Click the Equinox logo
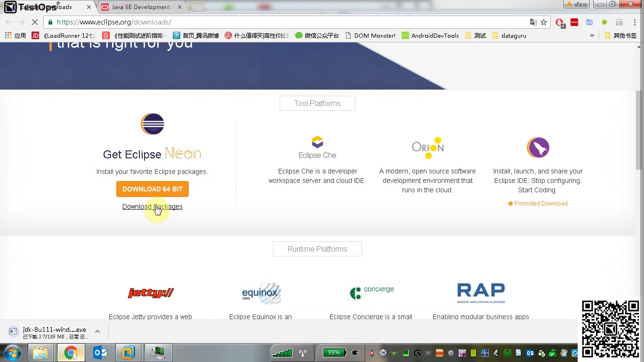644x362 pixels. (261, 293)
